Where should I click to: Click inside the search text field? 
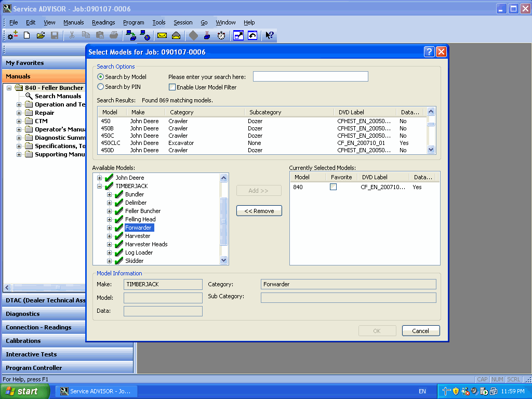310,76
